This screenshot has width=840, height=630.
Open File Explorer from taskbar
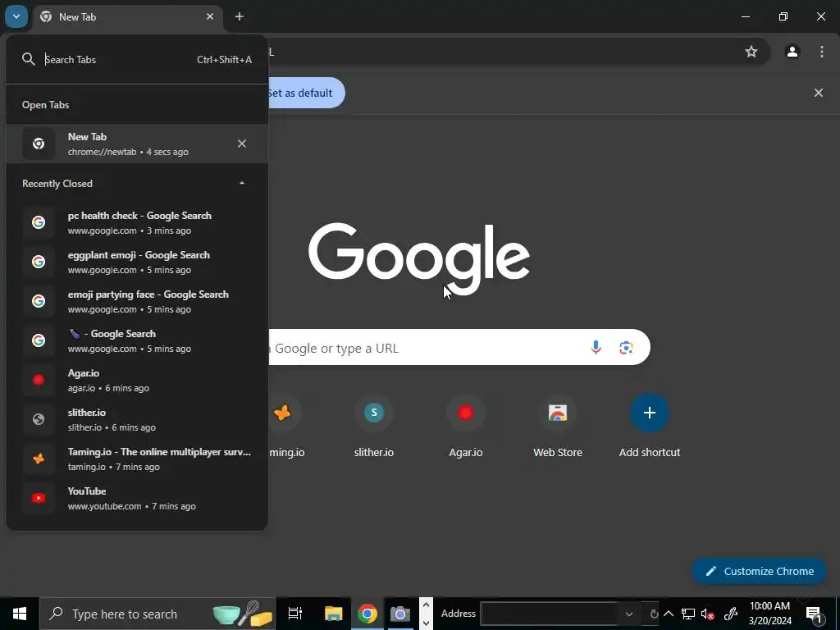tap(333, 614)
